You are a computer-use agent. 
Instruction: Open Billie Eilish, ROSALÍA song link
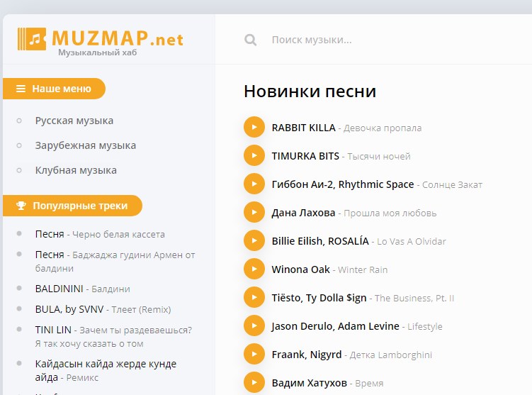coord(358,241)
